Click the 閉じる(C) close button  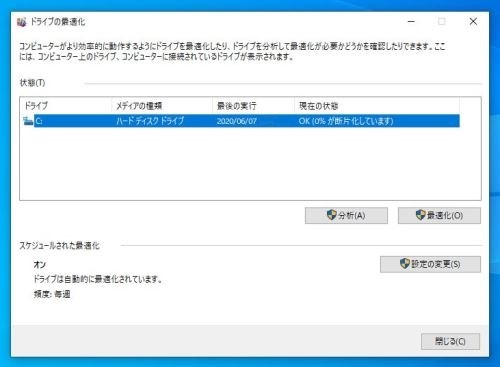(x=450, y=341)
